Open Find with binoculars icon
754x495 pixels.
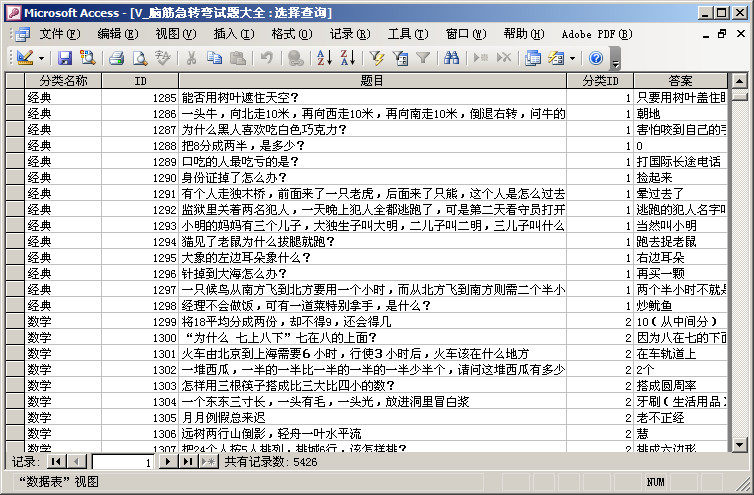pos(452,58)
